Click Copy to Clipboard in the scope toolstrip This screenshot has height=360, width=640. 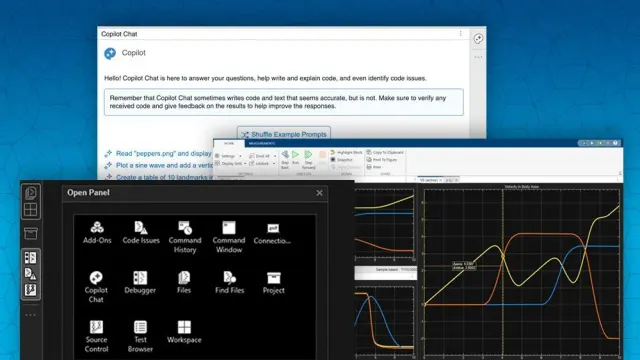point(385,152)
